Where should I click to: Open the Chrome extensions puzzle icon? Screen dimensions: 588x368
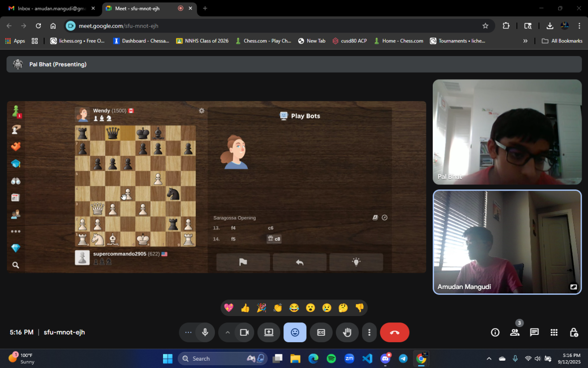pyautogui.click(x=506, y=26)
